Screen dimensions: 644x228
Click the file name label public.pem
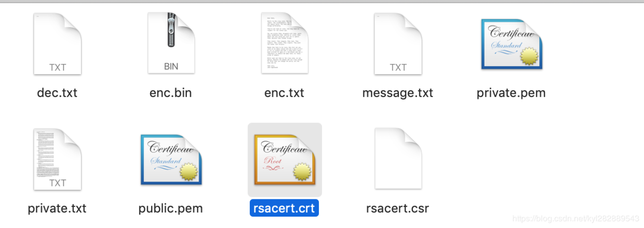click(170, 208)
